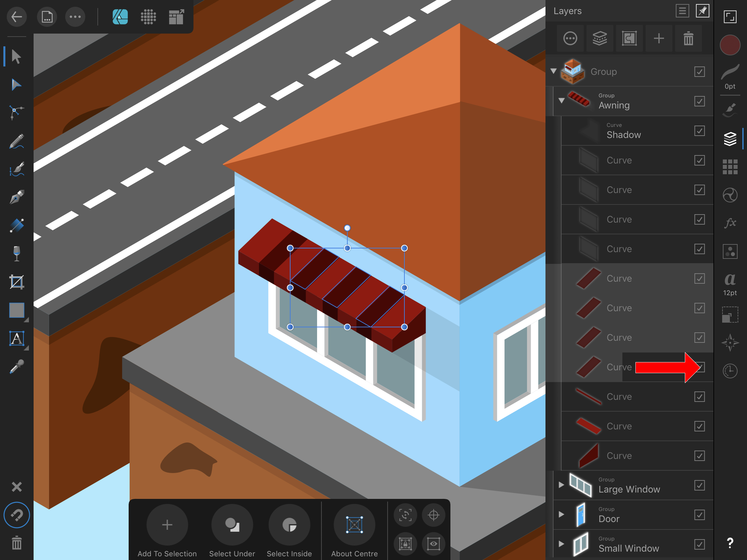Tap the Select Under button
The height and width of the screenshot is (560, 747).
point(232,524)
